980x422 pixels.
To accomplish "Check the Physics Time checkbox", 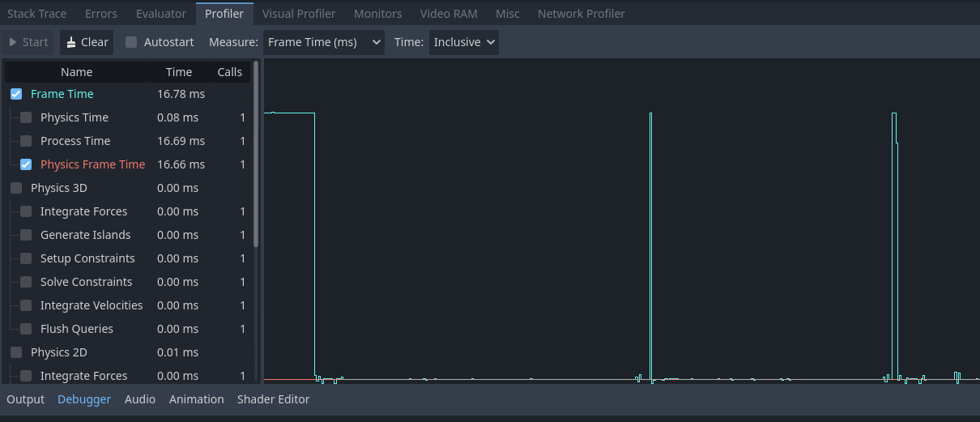I will coord(26,117).
